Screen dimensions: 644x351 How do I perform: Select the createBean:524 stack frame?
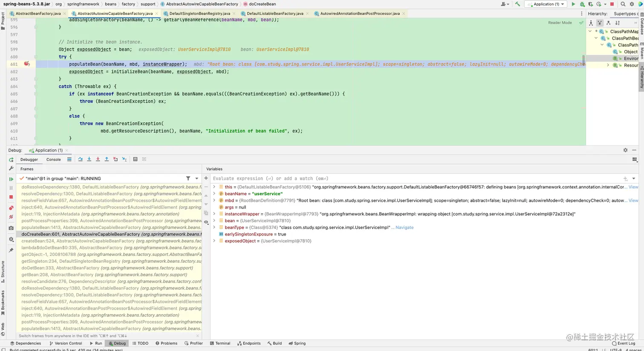point(109,241)
